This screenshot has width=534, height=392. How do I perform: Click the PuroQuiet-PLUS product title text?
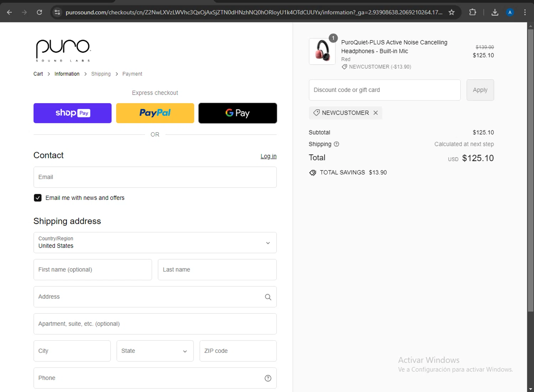tap(394, 47)
